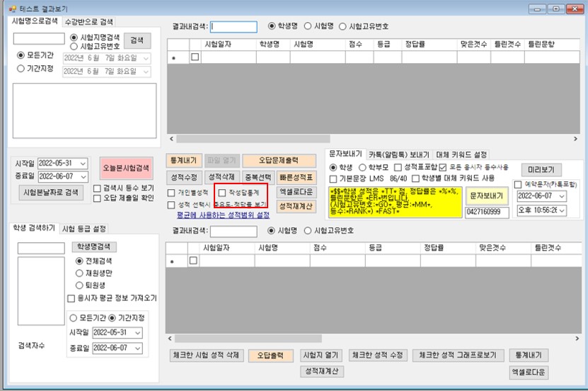
Task: Click the 오답문제출력 button
Action: (x=279, y=161)
